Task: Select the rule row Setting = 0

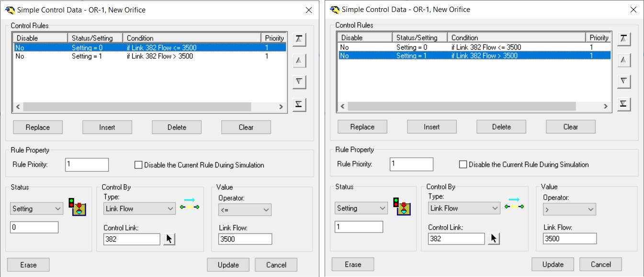Action: pos(96,47)
